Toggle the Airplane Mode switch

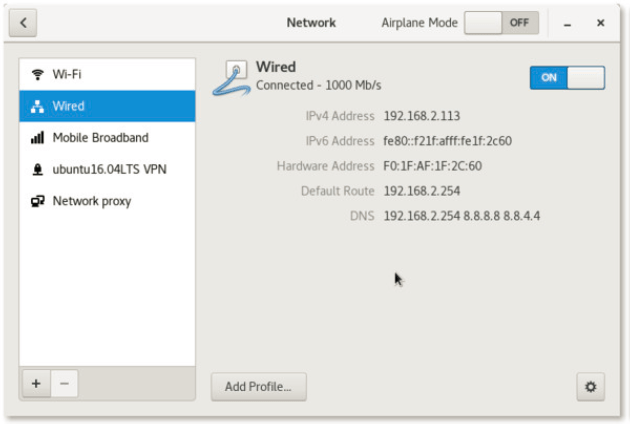[501, 22]
